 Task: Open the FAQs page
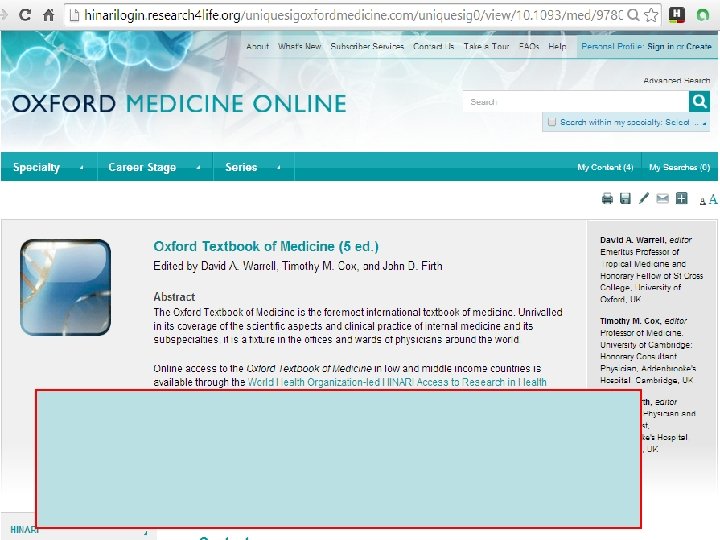(x=529, y=46)
